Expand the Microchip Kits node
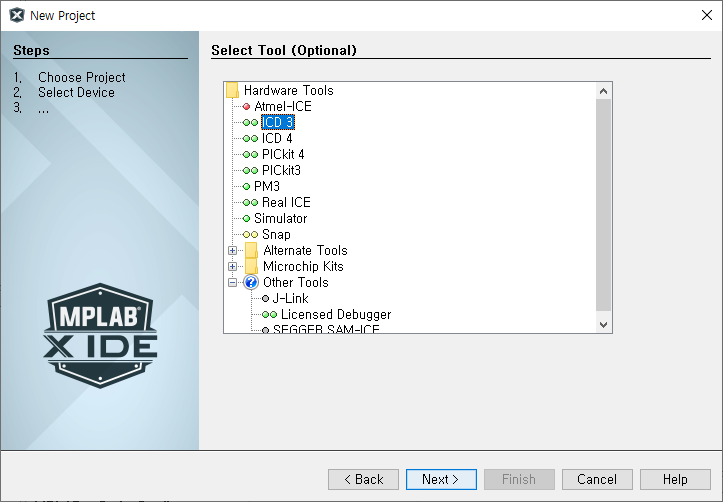The width and height of the screenshot is (723, 502). tap(232, 266)
